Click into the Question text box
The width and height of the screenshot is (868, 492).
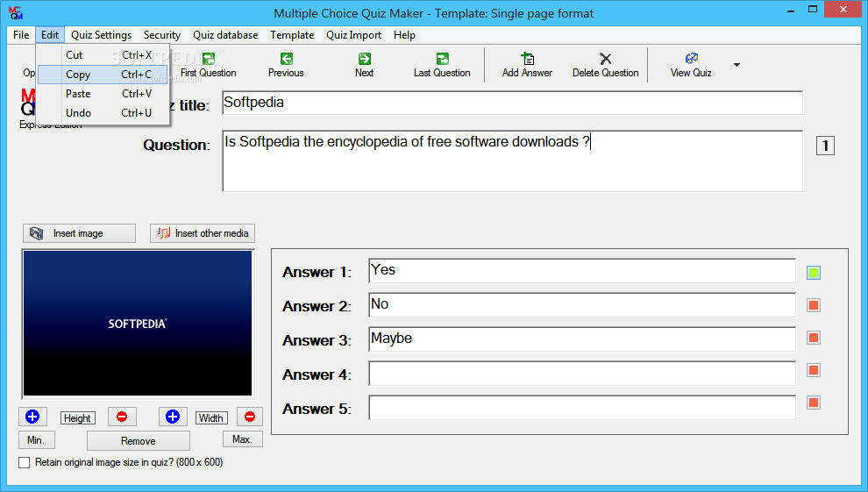click(x=512, y=161)
